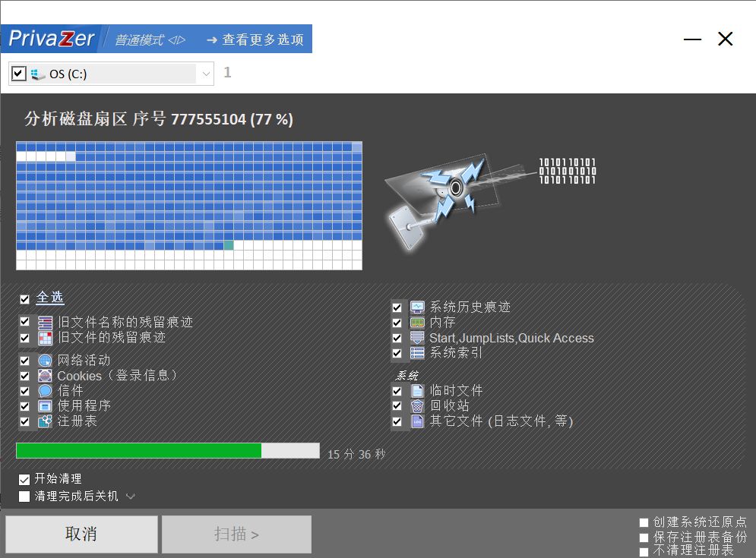Uncheck the 使用程序 checkbox
756x558 pixels.
[24, 406]
